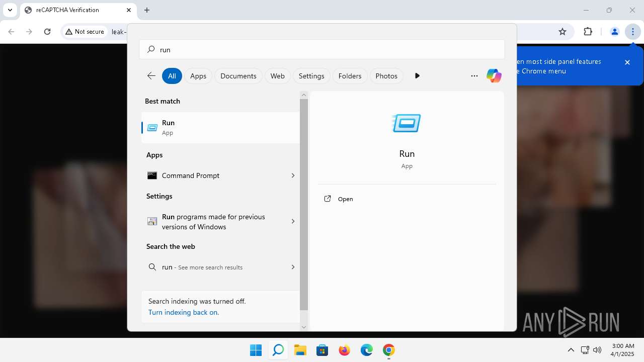Open the volume tray icon
This screenshot has height=362, width=644.
tap(597, 350)
